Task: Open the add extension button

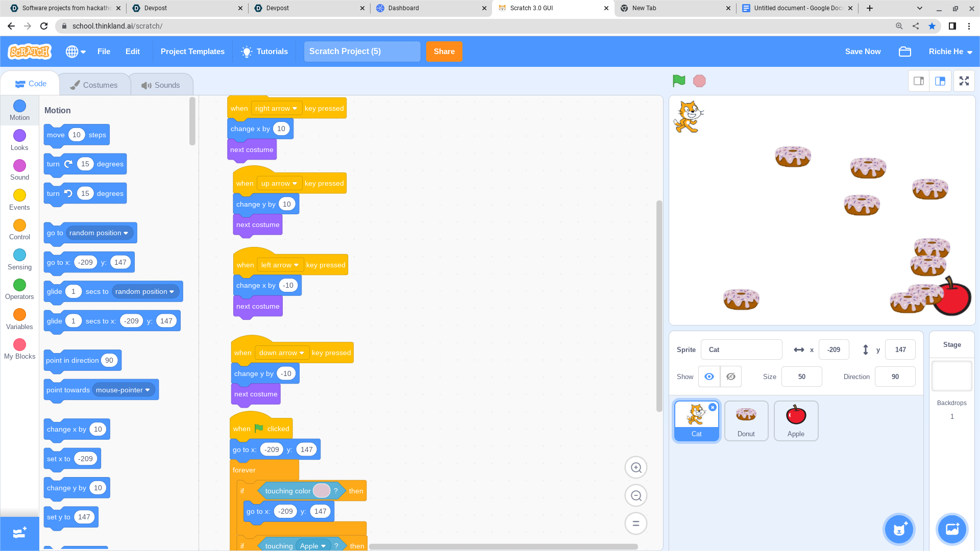Action: (19, 533)
